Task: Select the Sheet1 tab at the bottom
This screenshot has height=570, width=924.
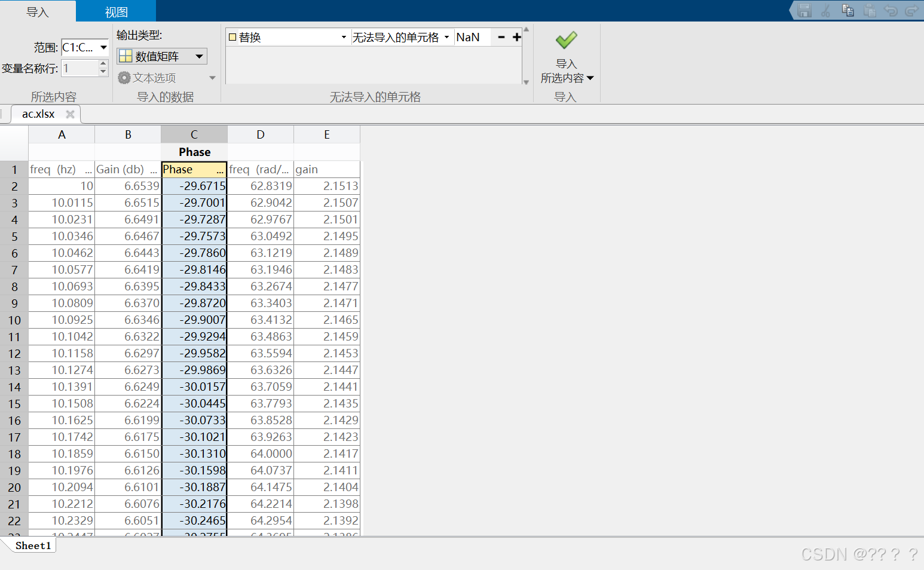Action: (32, 545)
